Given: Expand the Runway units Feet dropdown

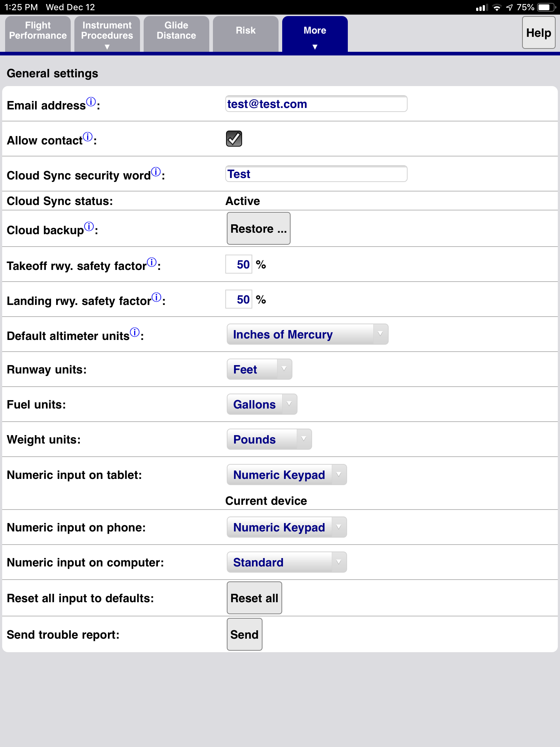Looking at the screenshot, I should (x=259, y=369).
